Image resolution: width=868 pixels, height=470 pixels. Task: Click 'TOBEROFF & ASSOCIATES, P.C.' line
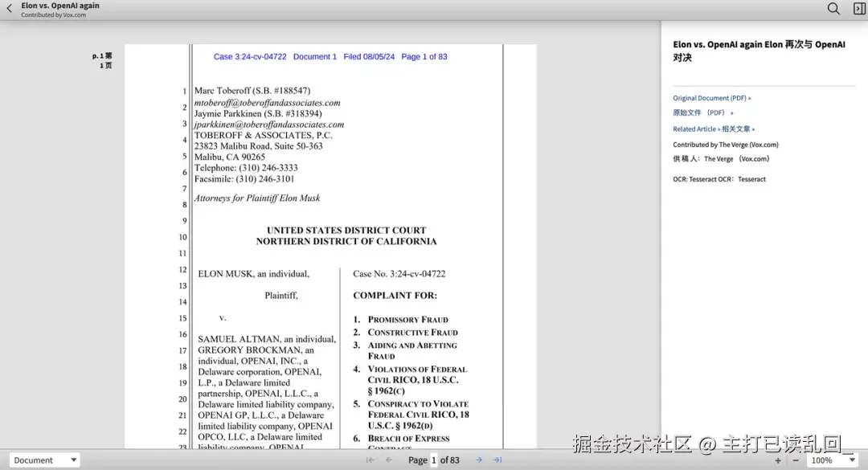[x=263, y=135]
